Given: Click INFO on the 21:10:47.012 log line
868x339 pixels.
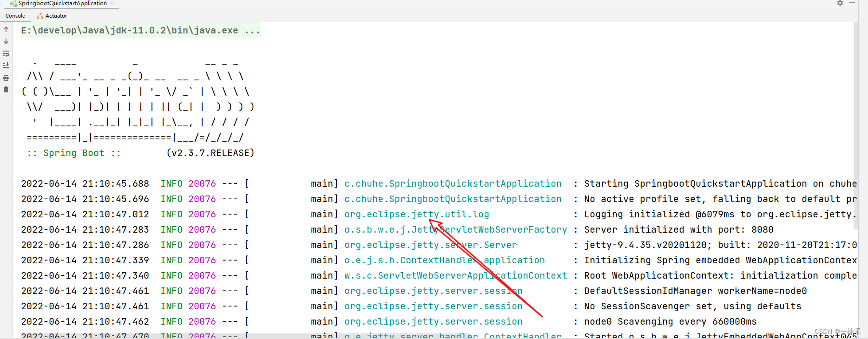Looking at the screenshot, I should (171, 214).
